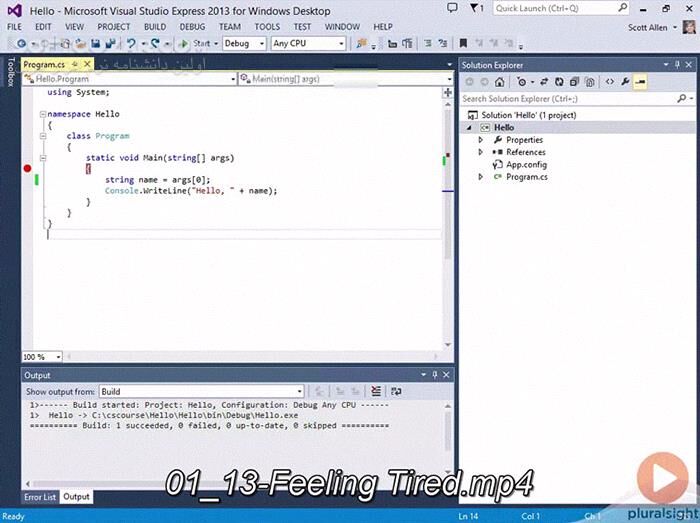This screenshot has height=523, width=700.
Task: Expand the References node
Action: click(481, 152)
